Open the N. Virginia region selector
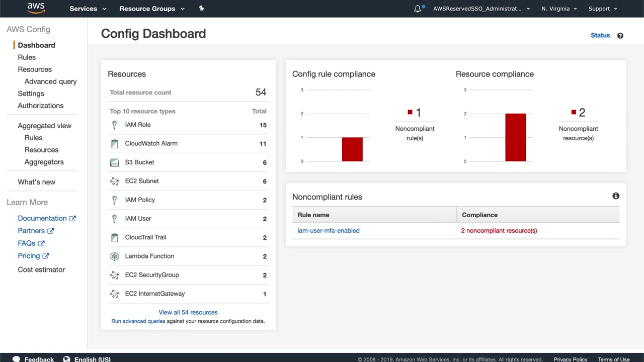The width and height of the screenshot is (644, 362). tap(559, 9)
